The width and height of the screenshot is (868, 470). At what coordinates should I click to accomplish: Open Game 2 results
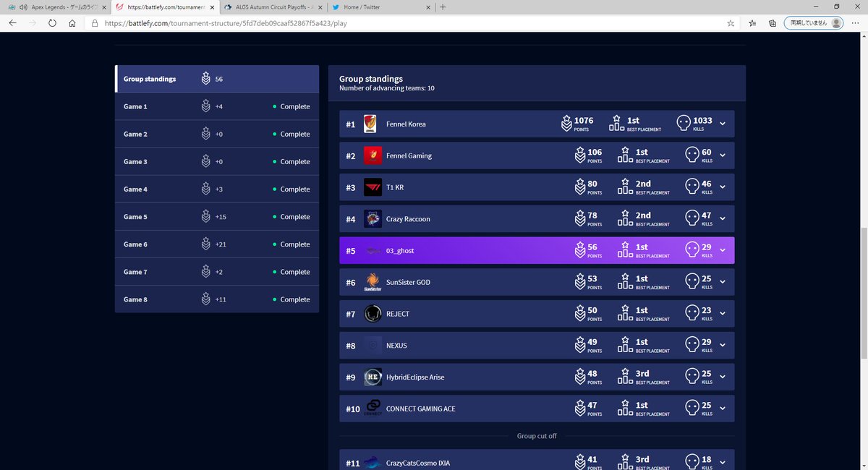217,134
